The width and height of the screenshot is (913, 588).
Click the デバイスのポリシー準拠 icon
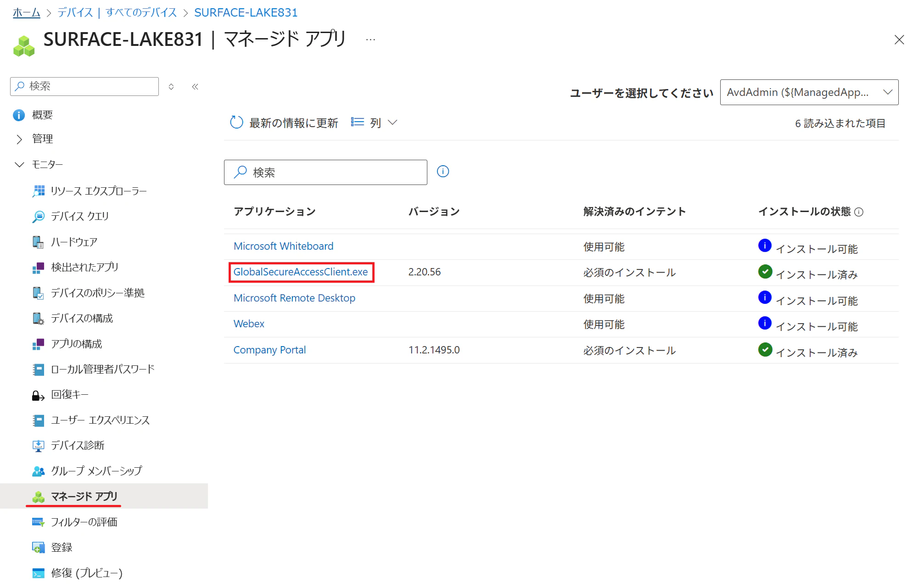point(39,293)
